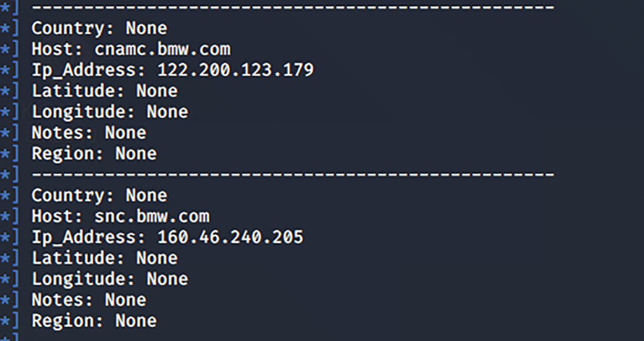This screenshot has width=644, height=341.
Task: Select Country: None in the snc.bmw.com record
Action: click(x=99, y=195)
